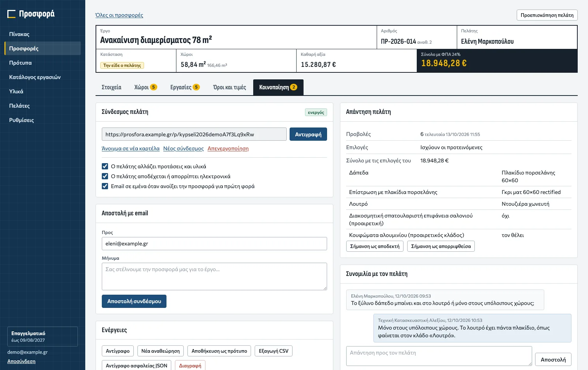Open Προσφορές in the sidebar
The image size is (588, 370).
pos(43,49)
